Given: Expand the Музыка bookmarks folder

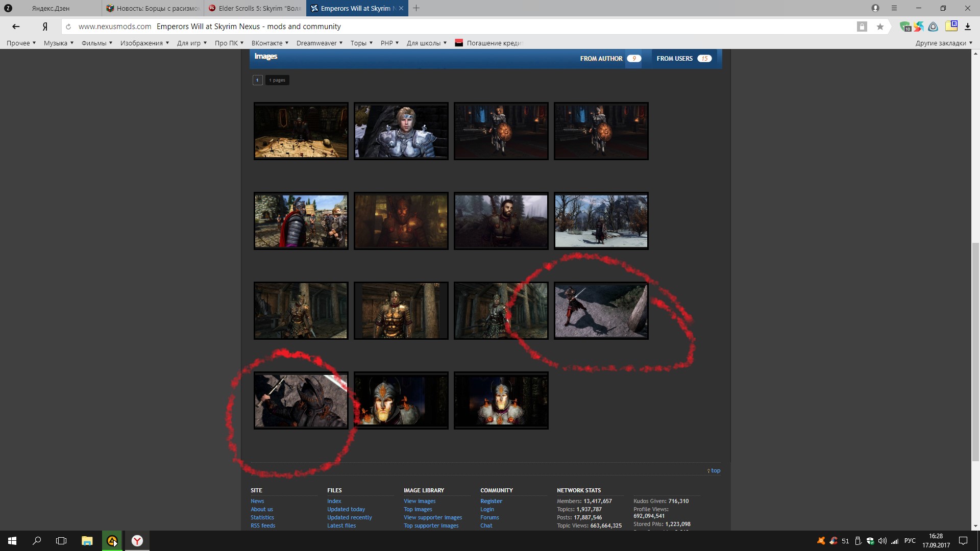Looking at the screenshot, I should [58, 43].
